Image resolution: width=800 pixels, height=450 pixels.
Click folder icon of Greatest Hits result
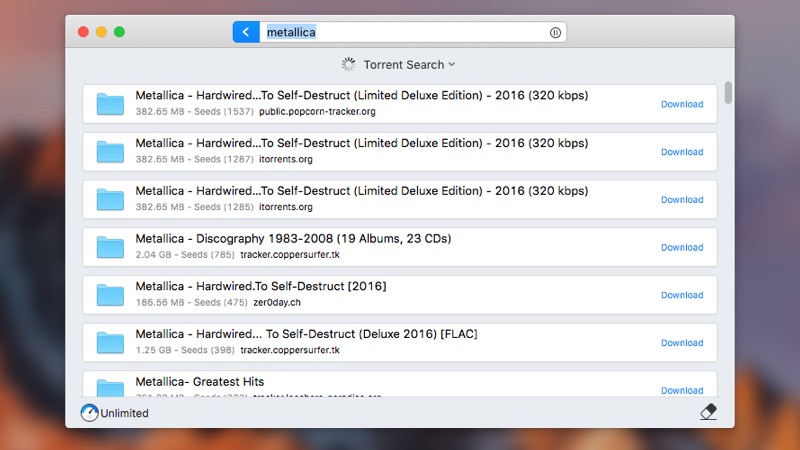pos(110,388)
